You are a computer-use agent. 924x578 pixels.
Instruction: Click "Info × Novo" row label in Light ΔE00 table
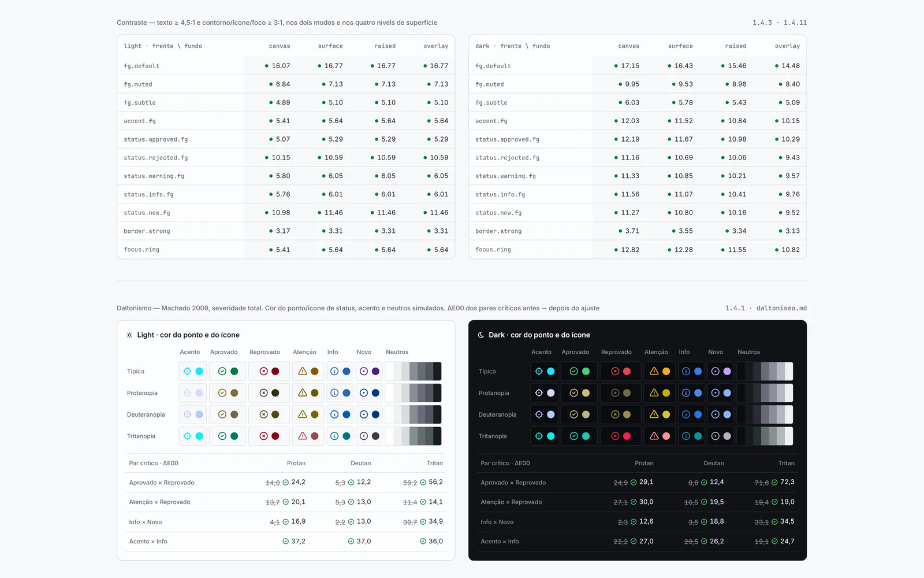pyautogui.click(x=146, y=522)
